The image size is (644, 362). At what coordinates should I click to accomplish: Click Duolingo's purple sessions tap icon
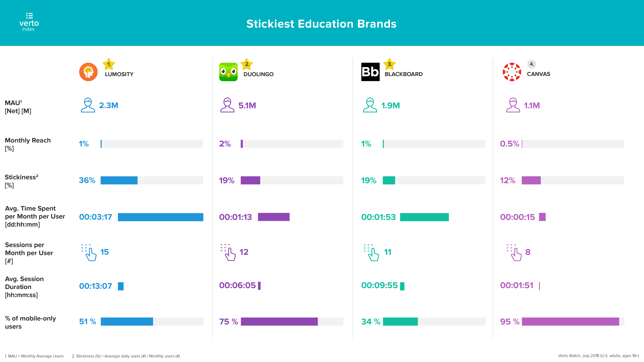(228, 253)
